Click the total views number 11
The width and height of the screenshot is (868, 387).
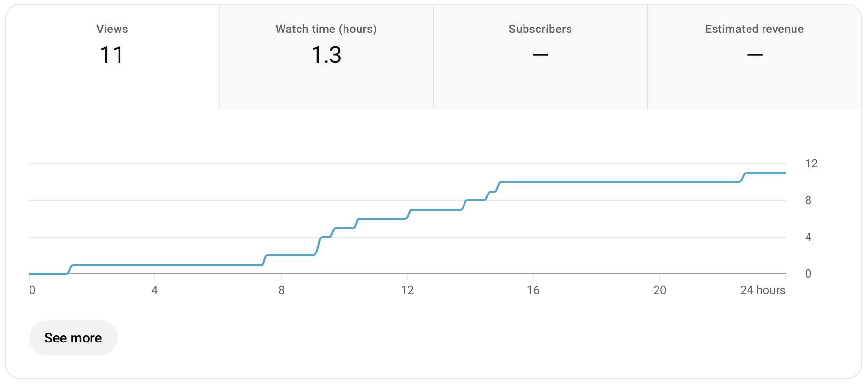coord(112,55)
